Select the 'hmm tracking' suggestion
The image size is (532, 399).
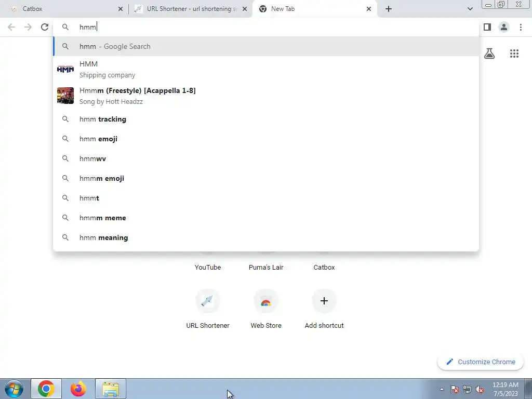266,119
